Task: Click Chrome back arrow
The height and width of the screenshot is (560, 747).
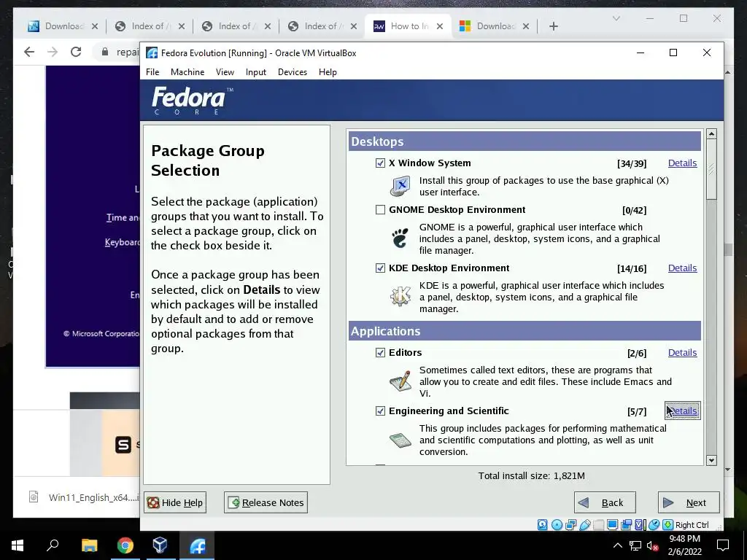Action: pos(29,52)
